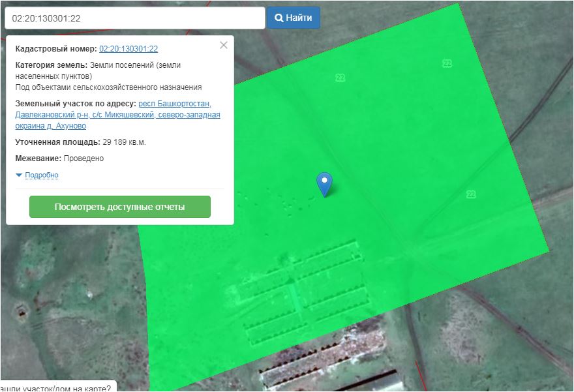
Task: Expand the Подробно details section
Action: click(x=41, y=175)
